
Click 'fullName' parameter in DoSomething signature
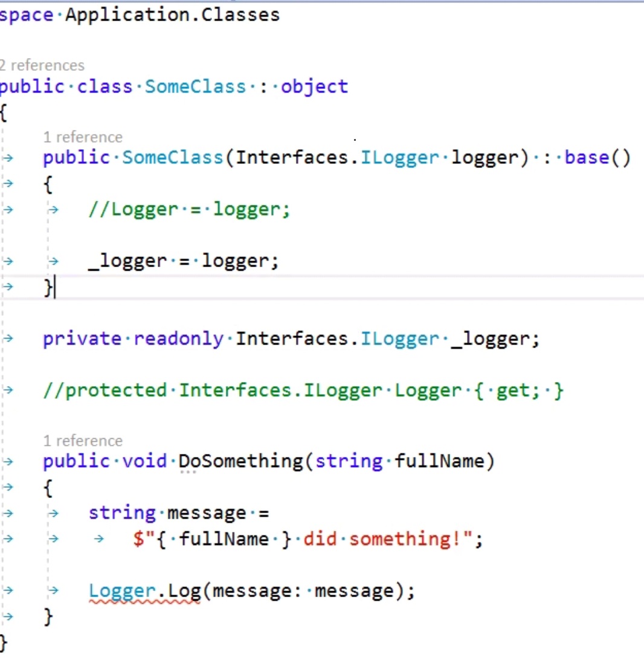(440, 461)
